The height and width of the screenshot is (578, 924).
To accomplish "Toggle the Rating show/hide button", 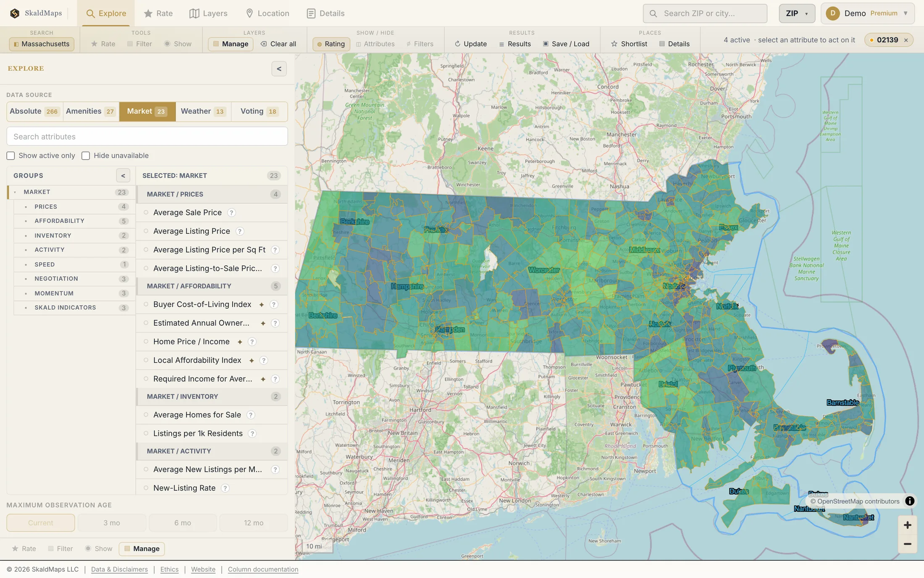I will (331, 44).
